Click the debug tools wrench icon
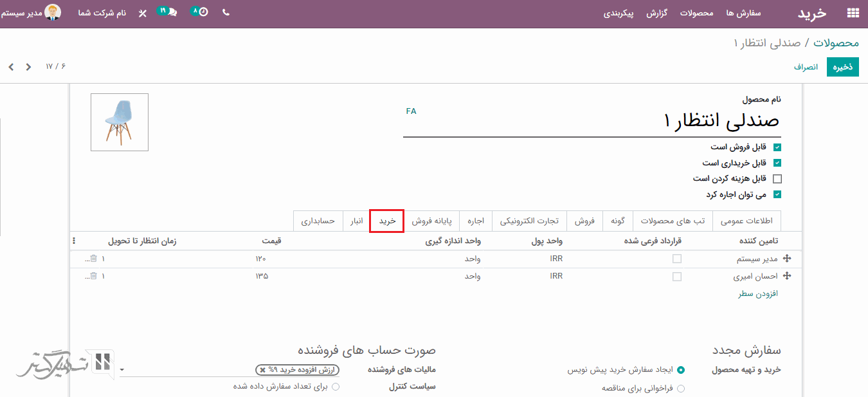Image resolution: width=868 pixels, height=397 pixels. [143, 13]
